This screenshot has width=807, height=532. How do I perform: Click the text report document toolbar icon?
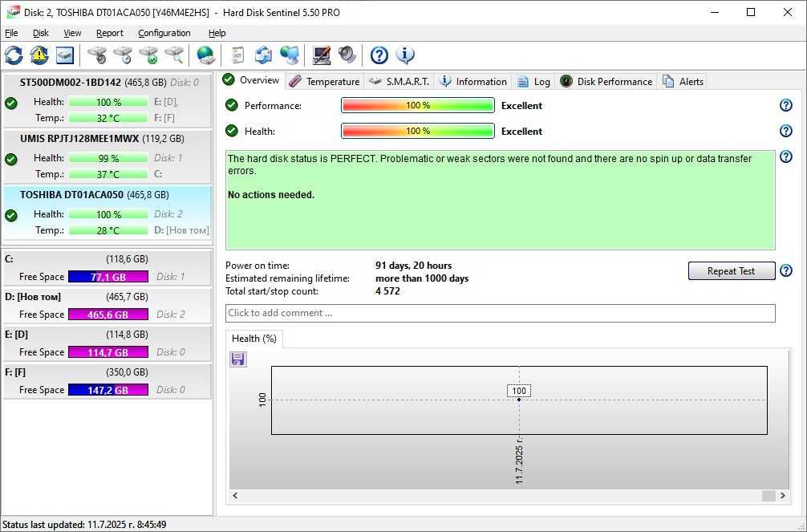coord(237,55)
